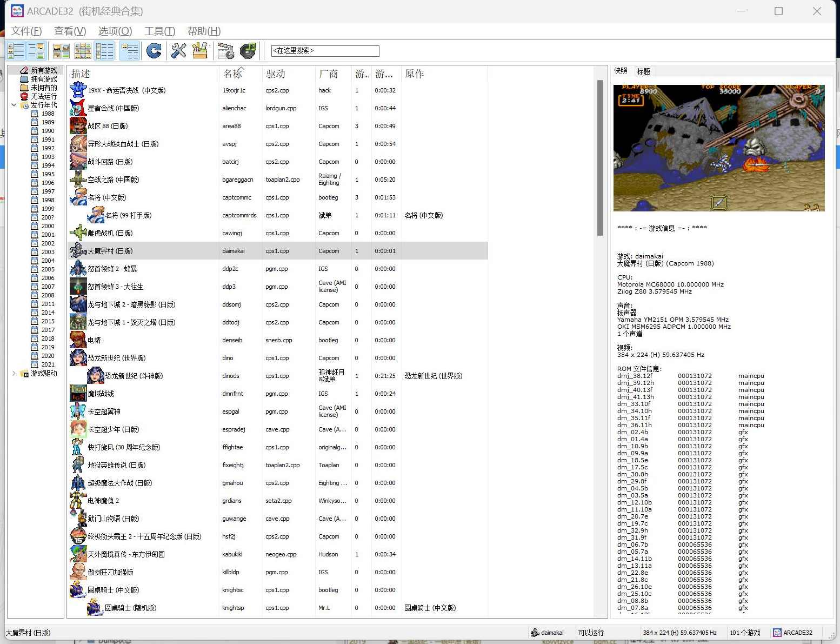Image resolution: width=840 pixels, height=644 pixels.
Task: Click the blue refresh arrow toolbar icon
Action: [x=154, y=51]
